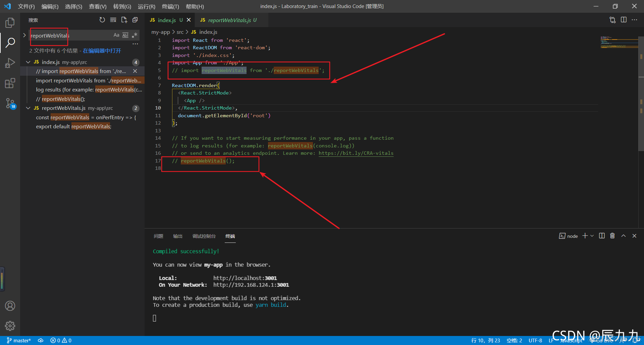The image size is (644, 345).
Task: Open the 帮助(H) menu
Action: [195, 6]
